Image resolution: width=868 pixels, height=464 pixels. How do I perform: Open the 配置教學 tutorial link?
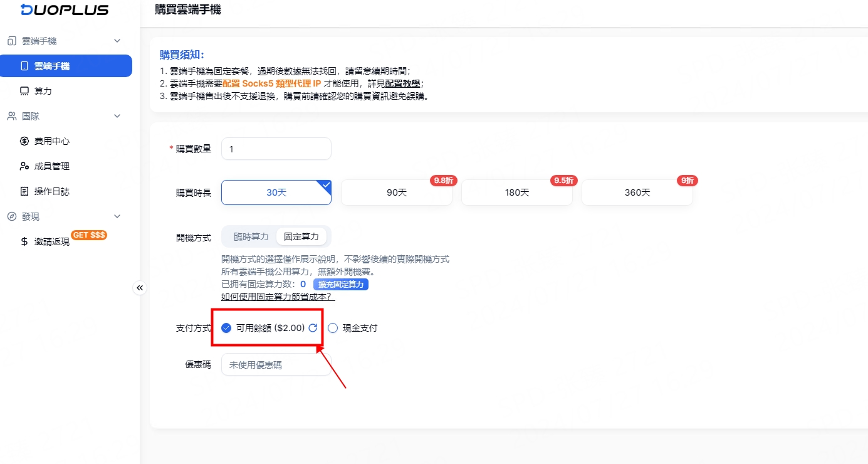click(402, 83)
